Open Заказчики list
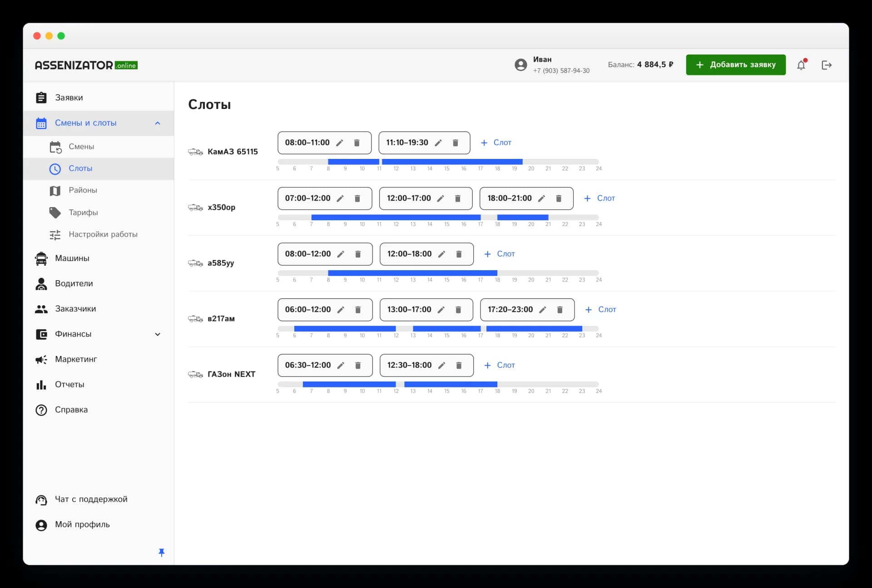872x588 pixels. point(99,309)
